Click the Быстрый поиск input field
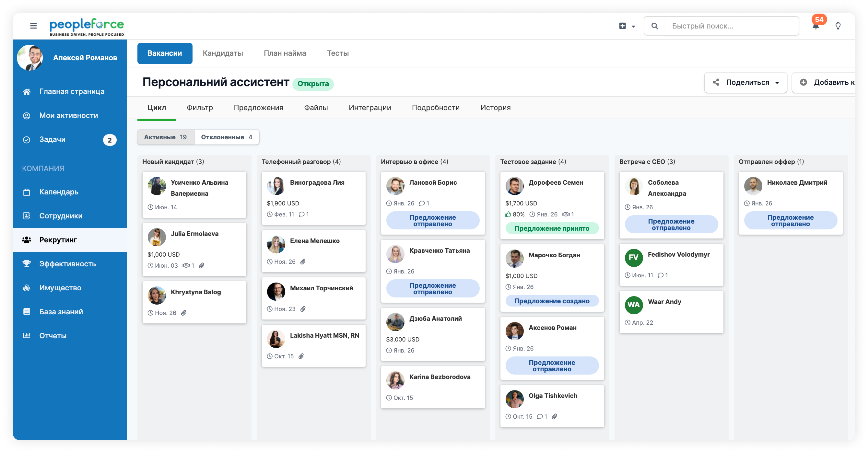The width and height of the screenshot is (868, 453). [731, 26]
